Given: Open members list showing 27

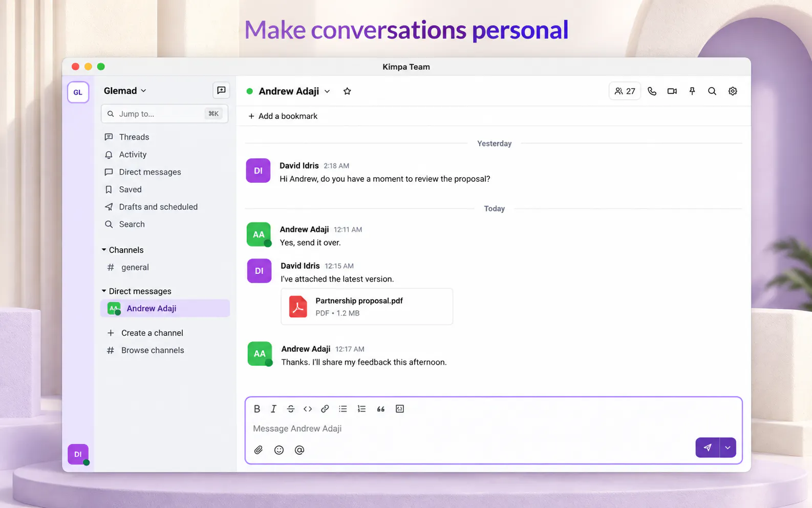Looking at the screenshot, I should point(625,91).
